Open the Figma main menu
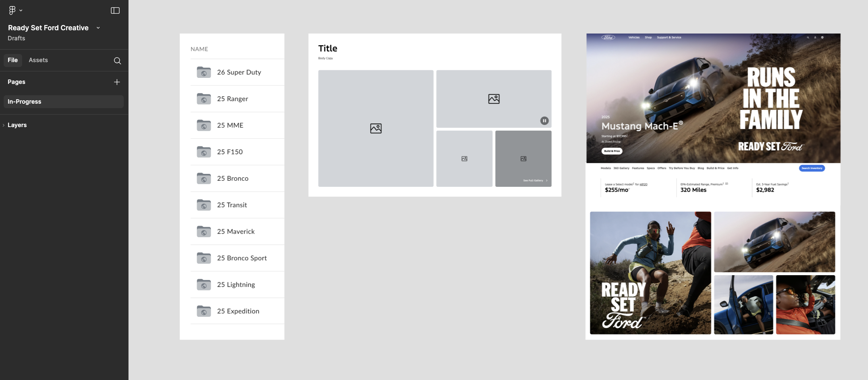Image resolution: width=868 pixels, height=380 pixels. pos(12,10)
